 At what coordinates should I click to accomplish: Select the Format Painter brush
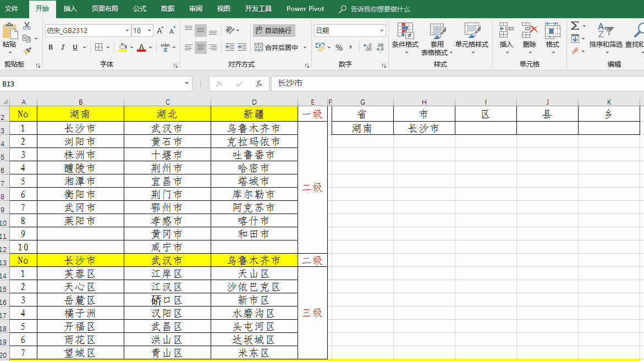(x=27, y=51)
